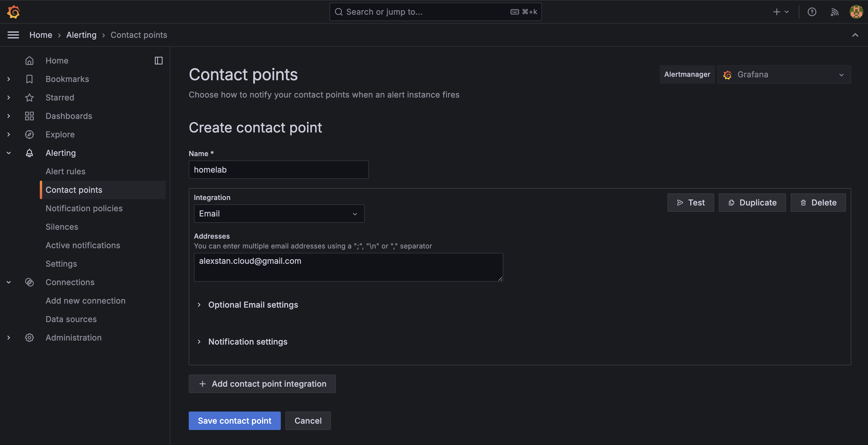Click the user profile avatar

[856, 12]
